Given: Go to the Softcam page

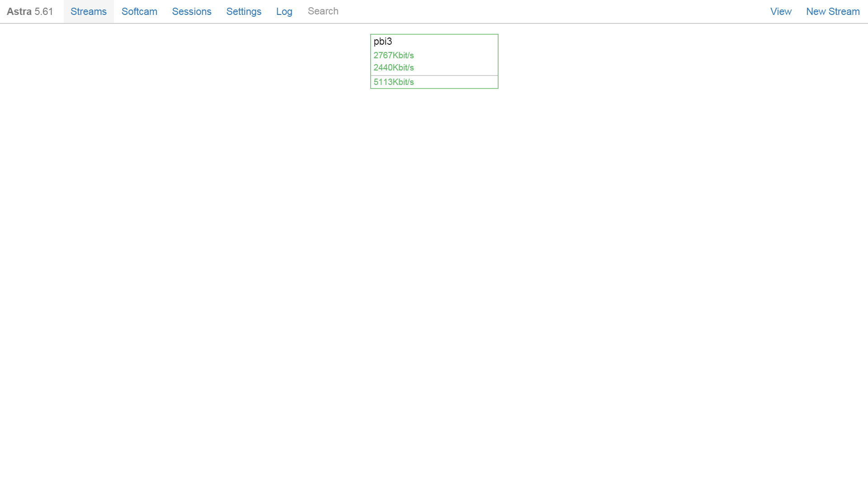Looking at the screenshot, I should (139, 11).
